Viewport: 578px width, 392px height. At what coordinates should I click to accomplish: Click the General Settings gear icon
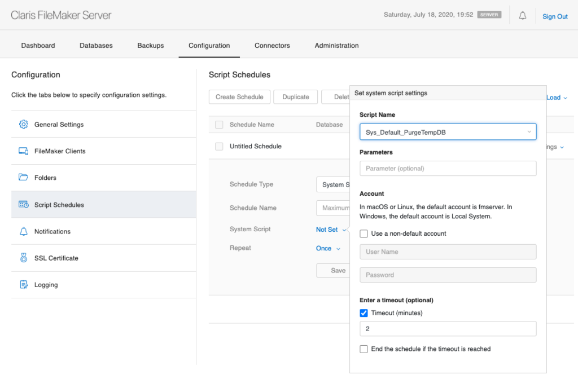[x=24, y=124]
